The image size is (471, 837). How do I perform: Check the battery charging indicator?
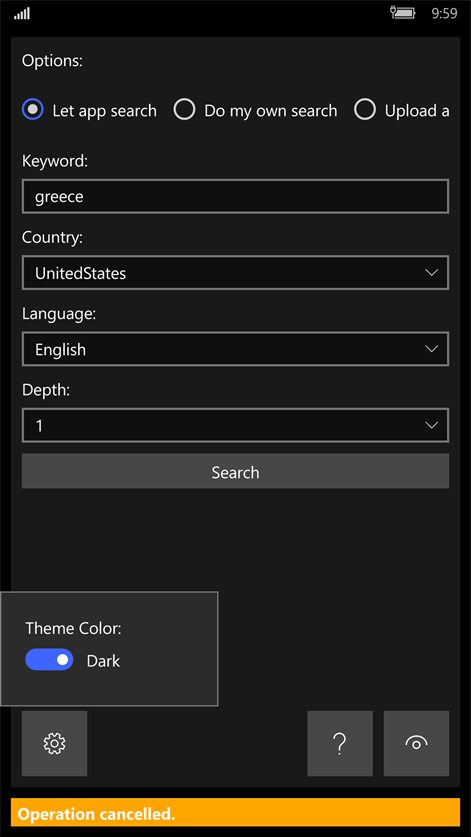click(x=403, y=12)
